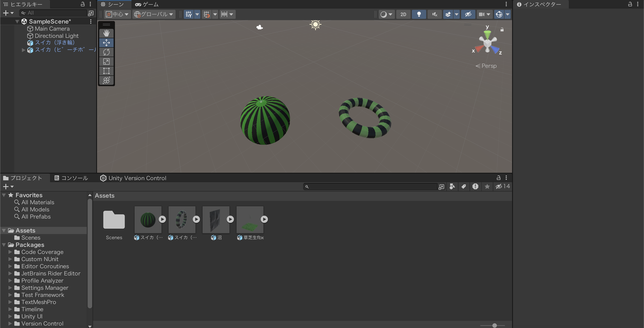Adjust the asset icon size slider
644x328 pixels.
point(494,325)
